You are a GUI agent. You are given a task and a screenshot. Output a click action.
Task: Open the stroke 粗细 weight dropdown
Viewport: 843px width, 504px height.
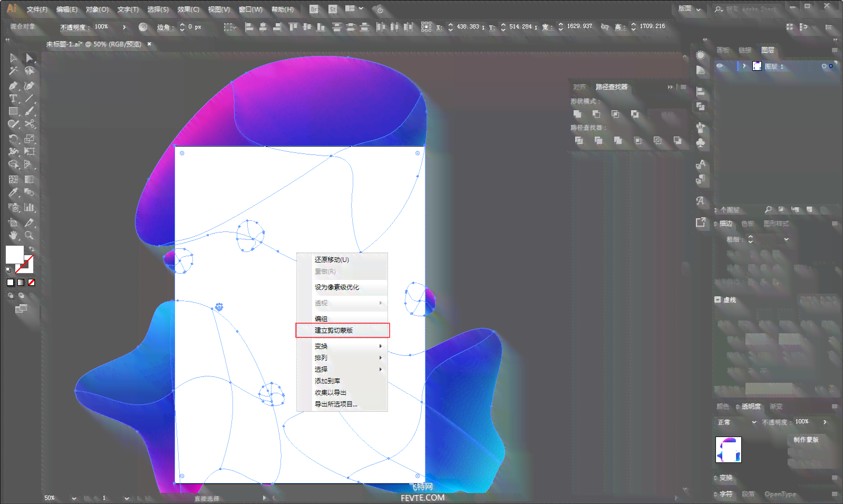click(786, 239)
